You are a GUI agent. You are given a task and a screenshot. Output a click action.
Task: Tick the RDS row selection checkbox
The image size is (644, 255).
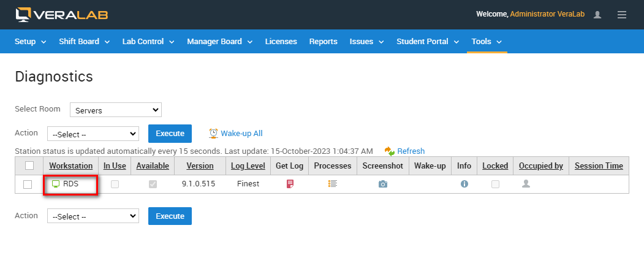[28, 185]
